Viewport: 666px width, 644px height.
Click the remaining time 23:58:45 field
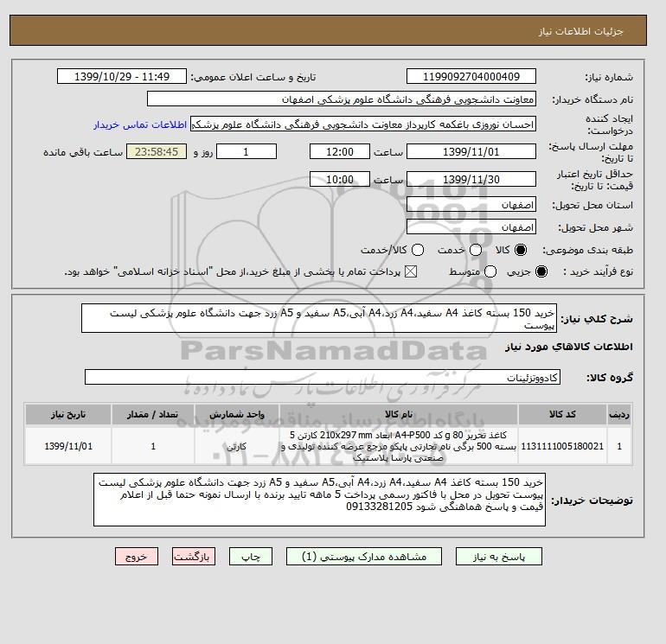point(157,151)
